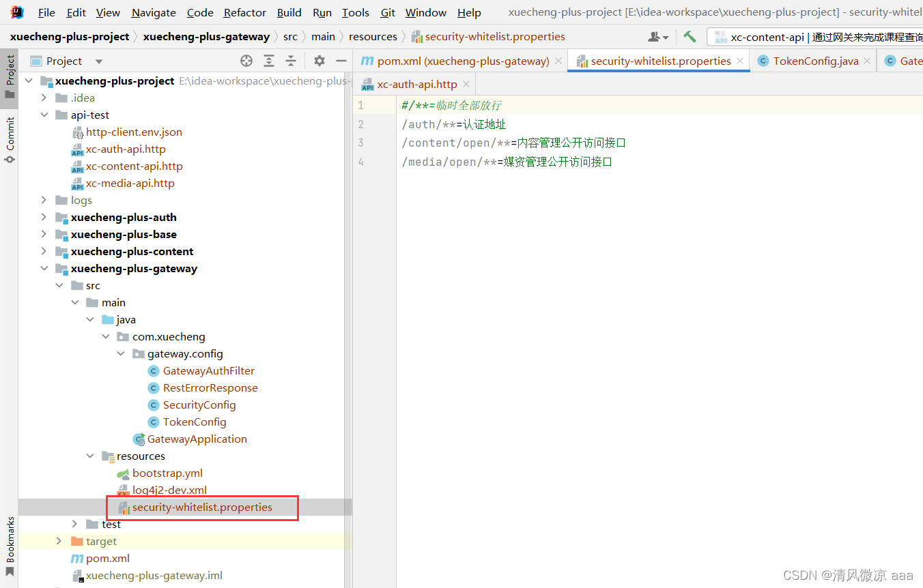Click the resources breadcrumb
The width and height of the screenshot is (923, 588).
click(373, 37)
